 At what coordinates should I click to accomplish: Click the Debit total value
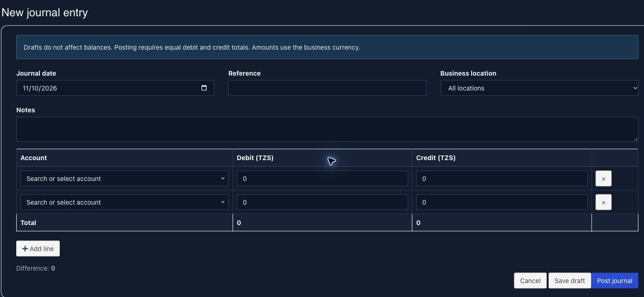click(239, 223)
